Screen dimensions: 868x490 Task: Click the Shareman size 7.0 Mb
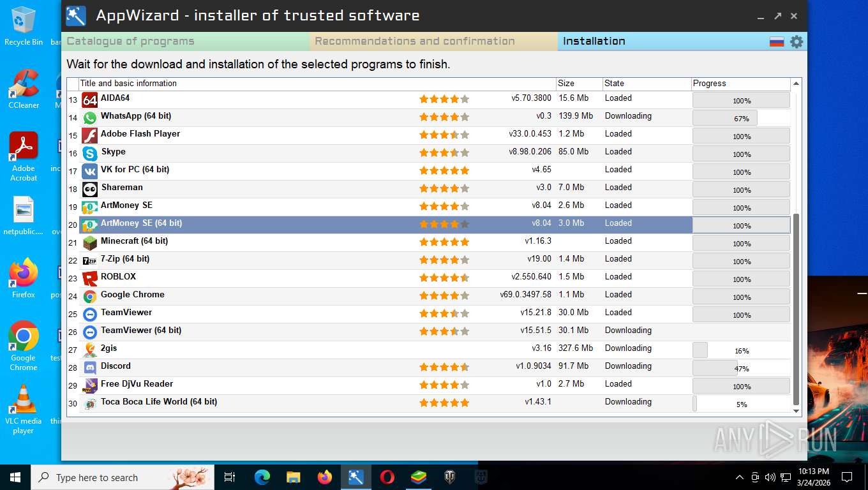(x=571, y=188)
